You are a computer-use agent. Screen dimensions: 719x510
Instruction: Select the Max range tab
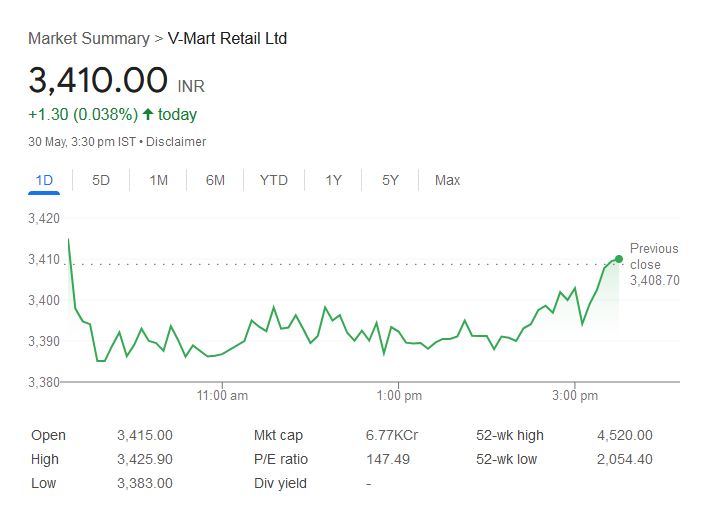point(447,180)
